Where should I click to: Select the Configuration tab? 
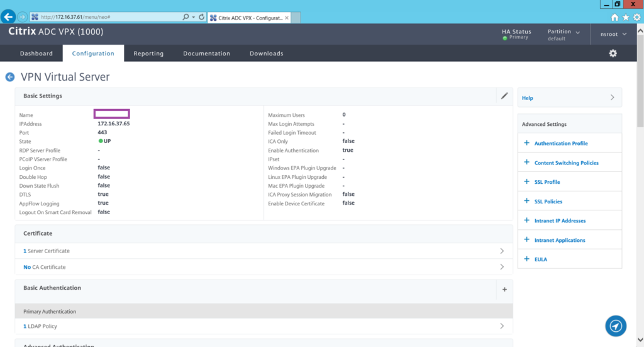click(93, 54)
